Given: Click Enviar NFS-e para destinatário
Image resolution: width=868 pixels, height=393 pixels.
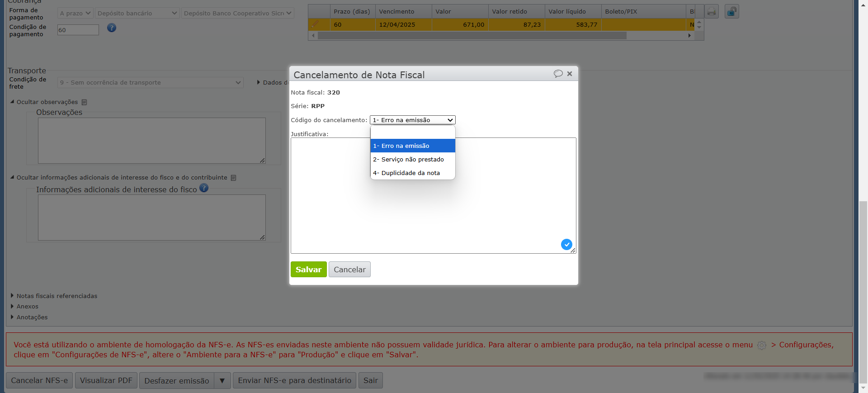Looking at the screenshot, I should click(295, 380).
